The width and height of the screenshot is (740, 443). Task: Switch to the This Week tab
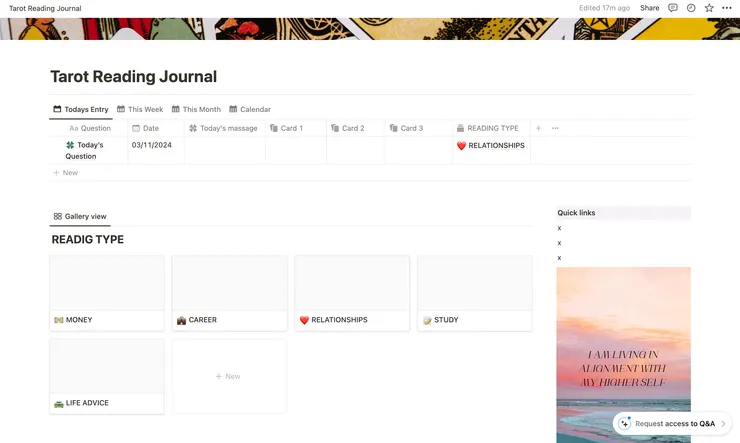pyautogui.click(x=140, y=109)
